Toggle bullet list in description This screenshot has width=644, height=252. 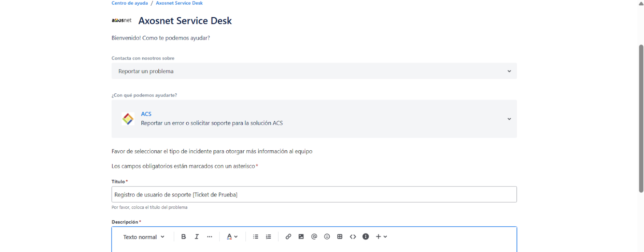[256, 237]
